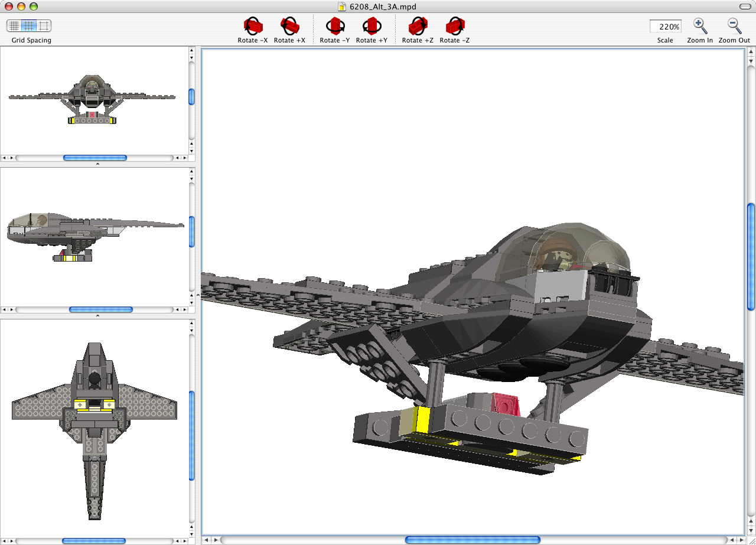Rotate the model with the Rotate +Z icon
The width and height of the screenshot is (756, 545).
point(417,26)
